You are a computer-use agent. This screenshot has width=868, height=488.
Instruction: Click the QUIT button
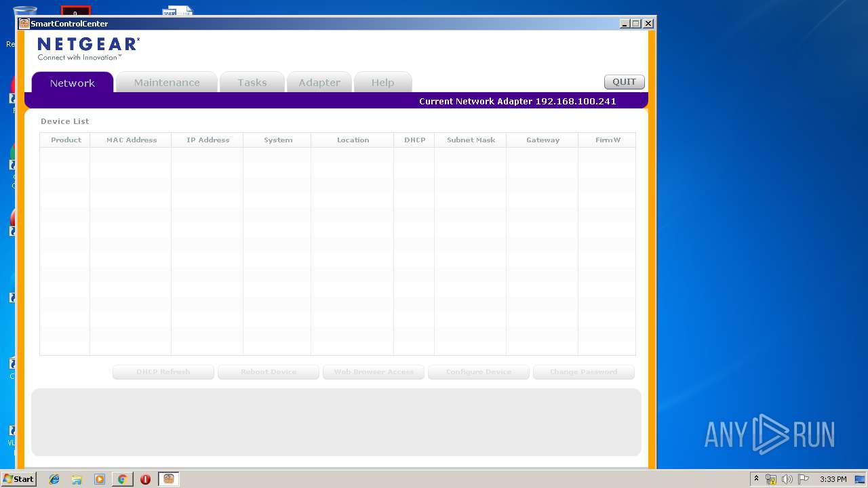[x=625, y=82]
